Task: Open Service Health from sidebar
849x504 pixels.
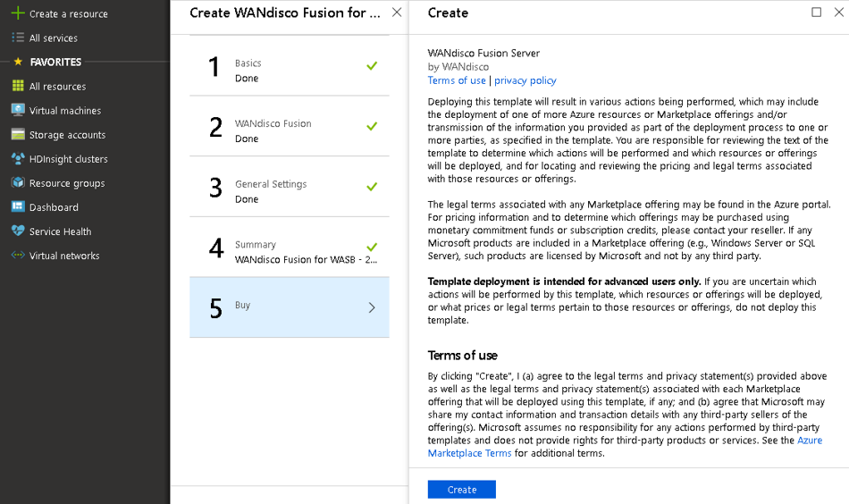Action: coord(60,231)
